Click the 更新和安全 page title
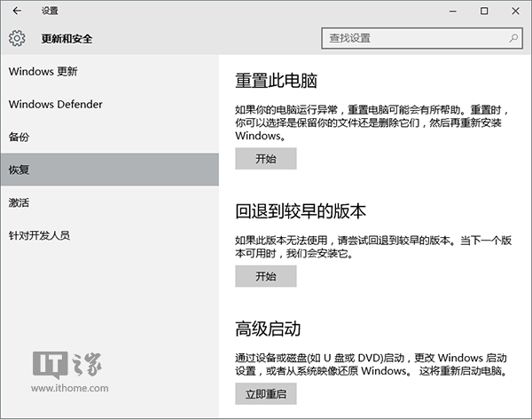Image resolution: width=532 pixels, height=419 pixels. [66, 38]
